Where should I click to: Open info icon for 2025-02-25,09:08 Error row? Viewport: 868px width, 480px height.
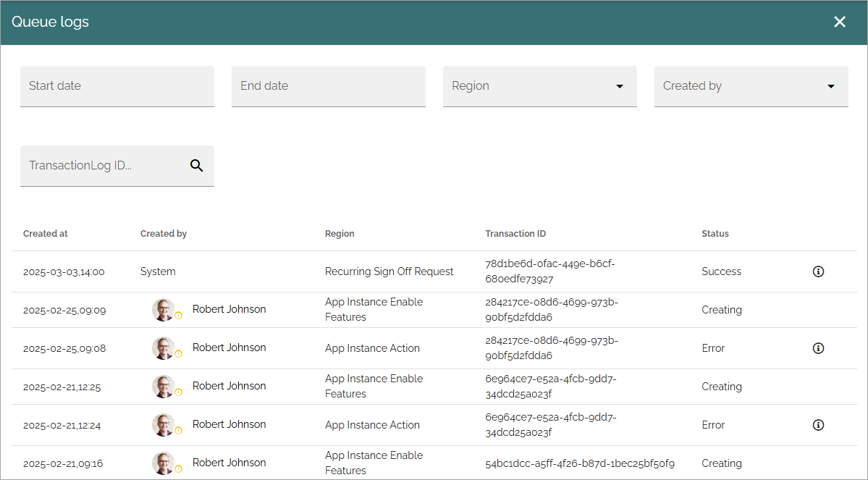(x=818, y=348)
